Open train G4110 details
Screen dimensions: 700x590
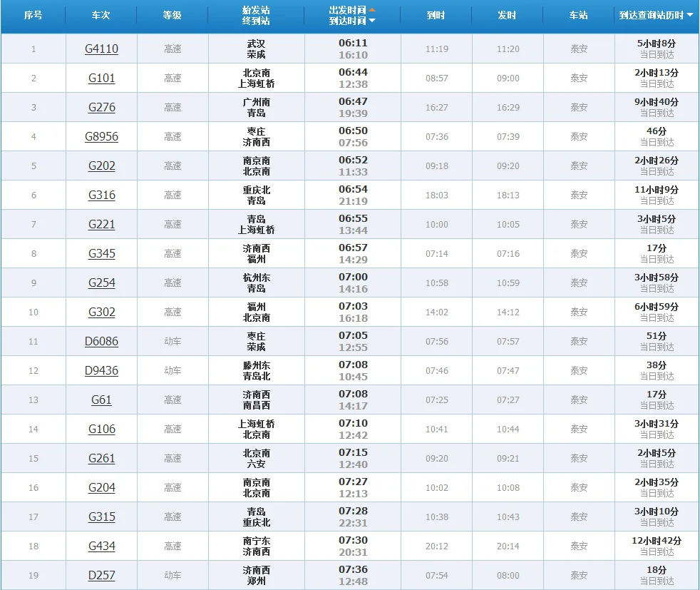point(101,49)
